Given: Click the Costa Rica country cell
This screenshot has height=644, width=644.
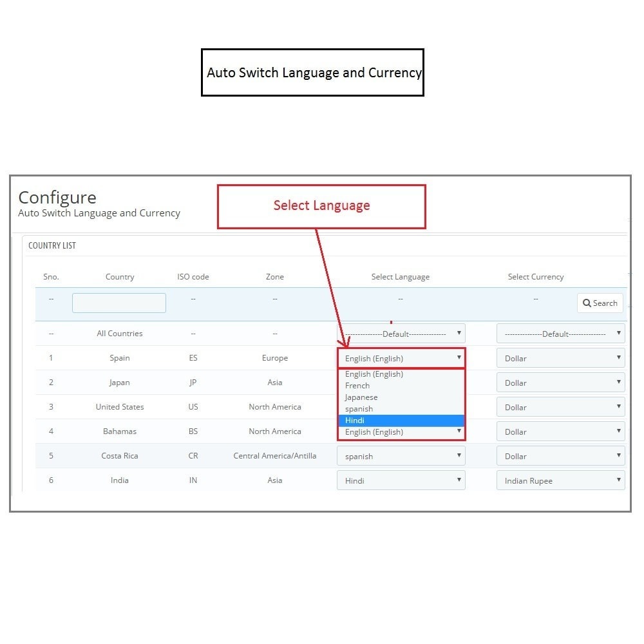Looking at the screenshot, I should point(120,455).
